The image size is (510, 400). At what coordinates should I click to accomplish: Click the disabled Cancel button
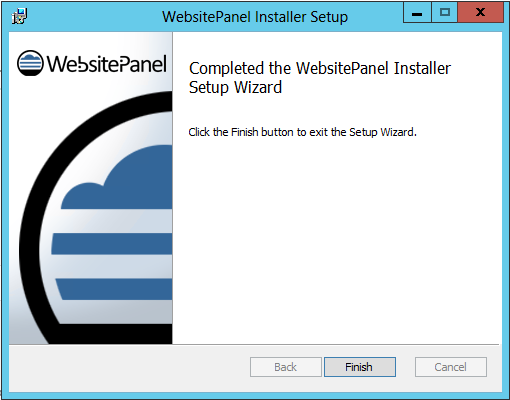click(x=451, y=367)
